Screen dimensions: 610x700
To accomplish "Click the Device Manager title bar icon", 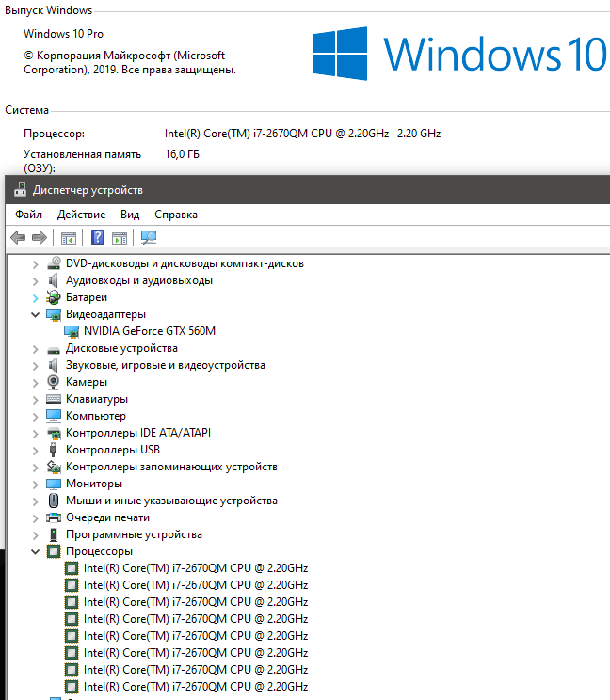I will tap(20, 189).
